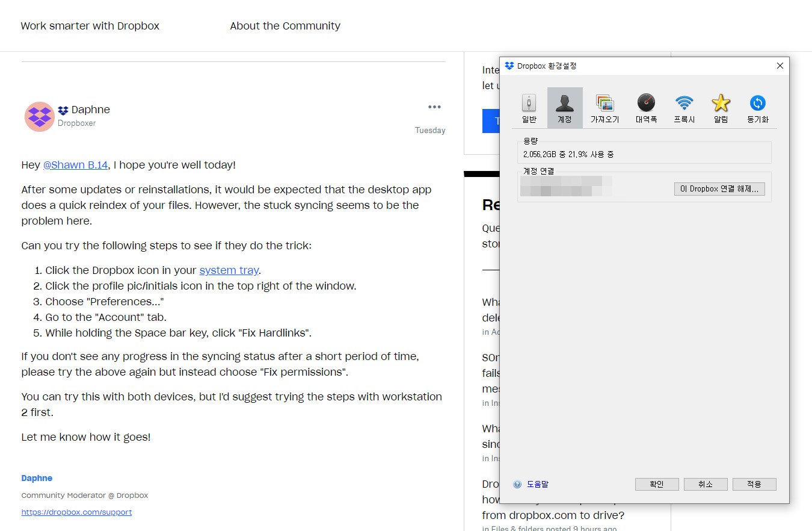The image size is (812, 531).
Task: Click Daphne's avatar picture
Action: click(40, 117)
